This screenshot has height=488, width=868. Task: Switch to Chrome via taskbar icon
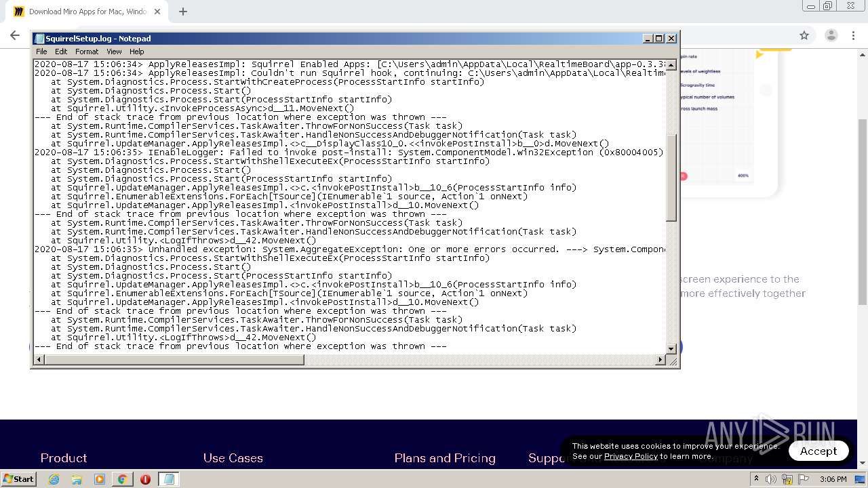pyautogui.click(x=122, y=479)
